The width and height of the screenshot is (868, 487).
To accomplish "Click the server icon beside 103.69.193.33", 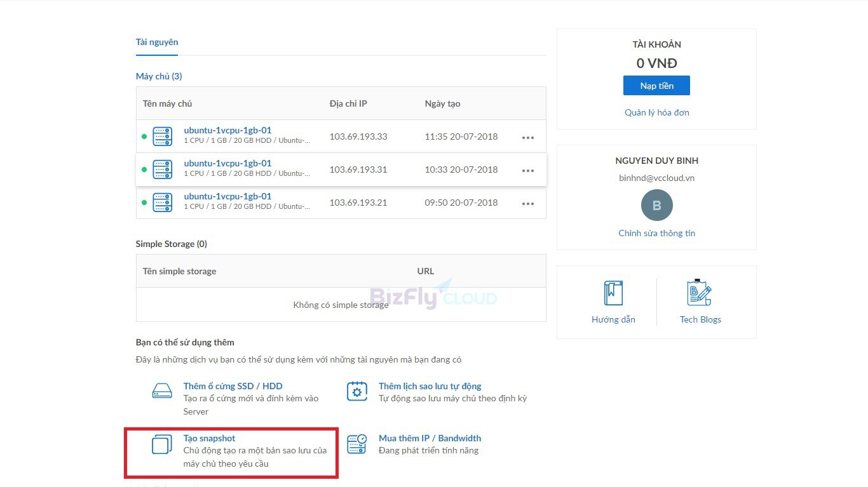I will (x=162, y=136).
